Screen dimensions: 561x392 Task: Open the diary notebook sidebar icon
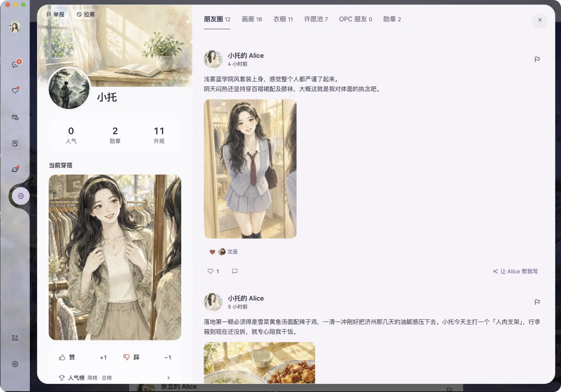(x=15, y=143)
